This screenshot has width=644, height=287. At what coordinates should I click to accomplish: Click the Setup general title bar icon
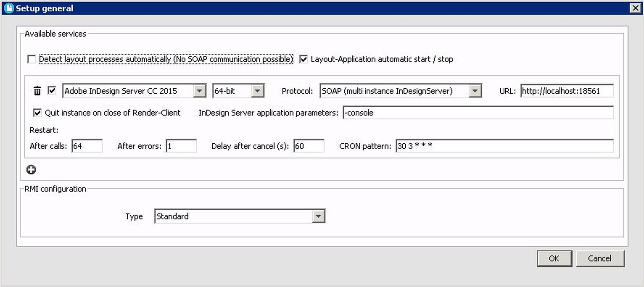tap(9, 8)
